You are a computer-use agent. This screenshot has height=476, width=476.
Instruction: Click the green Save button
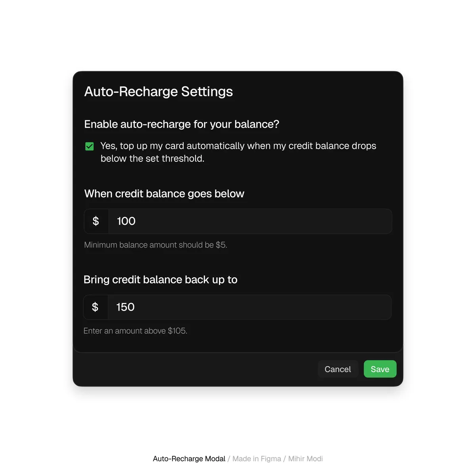(380, 369)
